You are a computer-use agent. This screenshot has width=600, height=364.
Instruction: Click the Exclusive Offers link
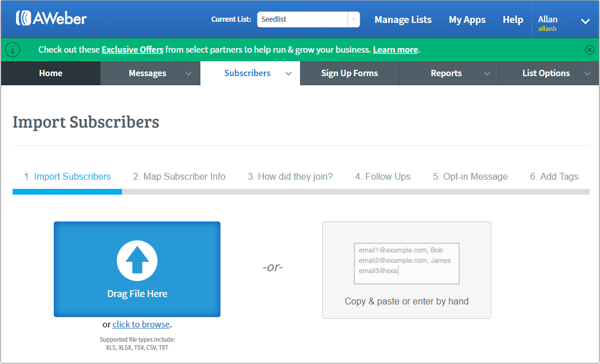(x=132, y=50)
